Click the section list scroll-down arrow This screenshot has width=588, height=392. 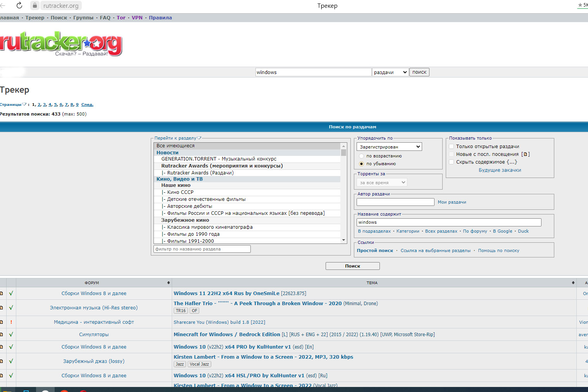click(x=343, y=240)
